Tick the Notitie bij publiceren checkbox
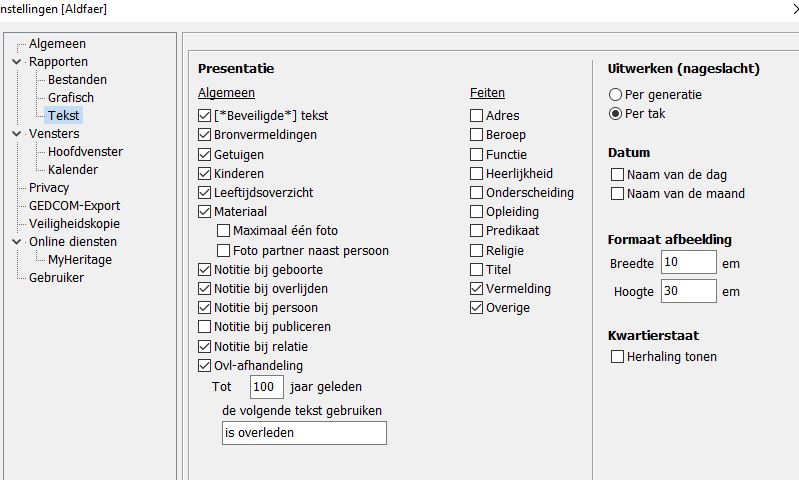799x480 pixels. coord(205,327)
